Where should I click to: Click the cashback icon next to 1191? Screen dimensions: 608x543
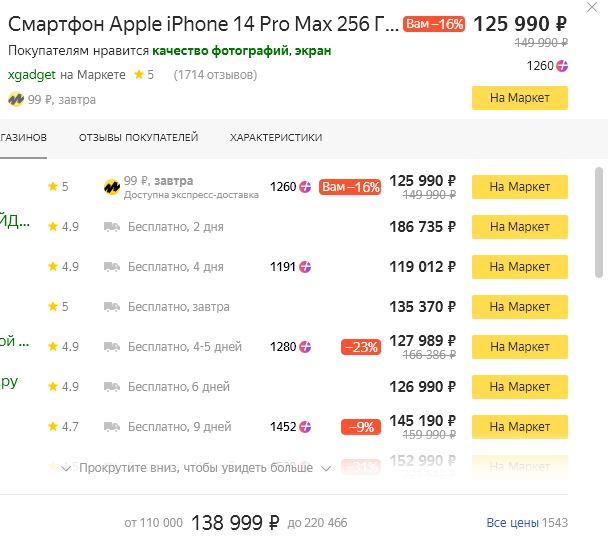[x=305, y=267]
